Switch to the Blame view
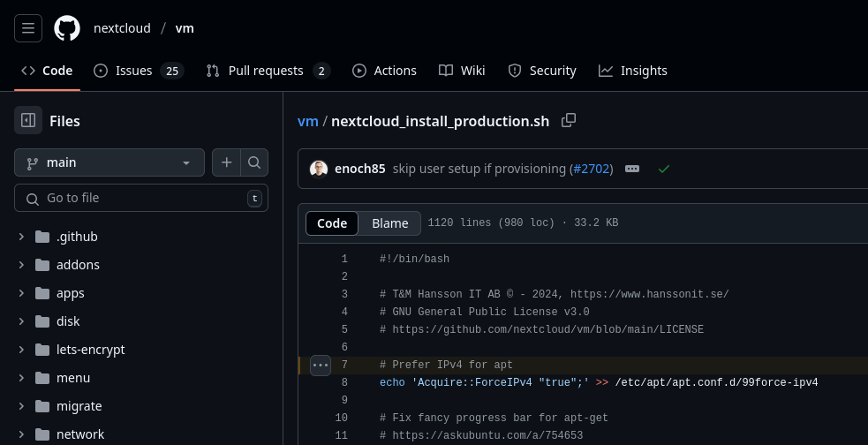 pos(389,223)
